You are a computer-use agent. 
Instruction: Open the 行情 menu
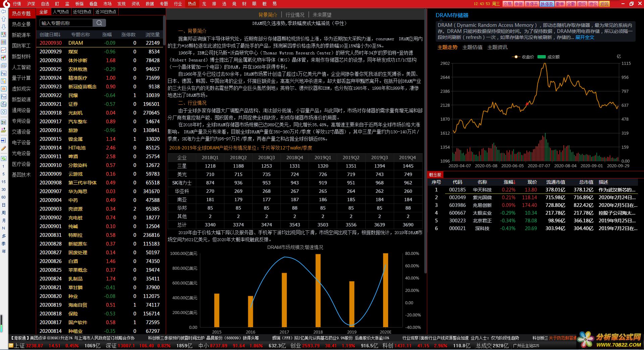(17, 4)
